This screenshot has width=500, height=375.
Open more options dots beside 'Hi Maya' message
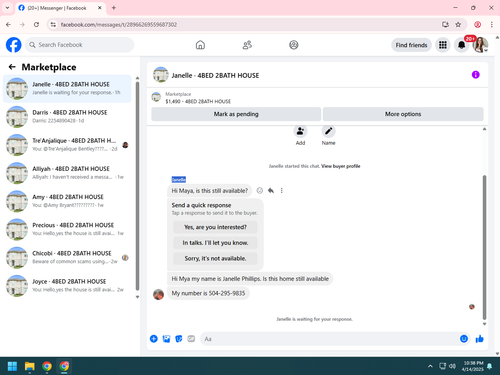(x=282, y=190)
